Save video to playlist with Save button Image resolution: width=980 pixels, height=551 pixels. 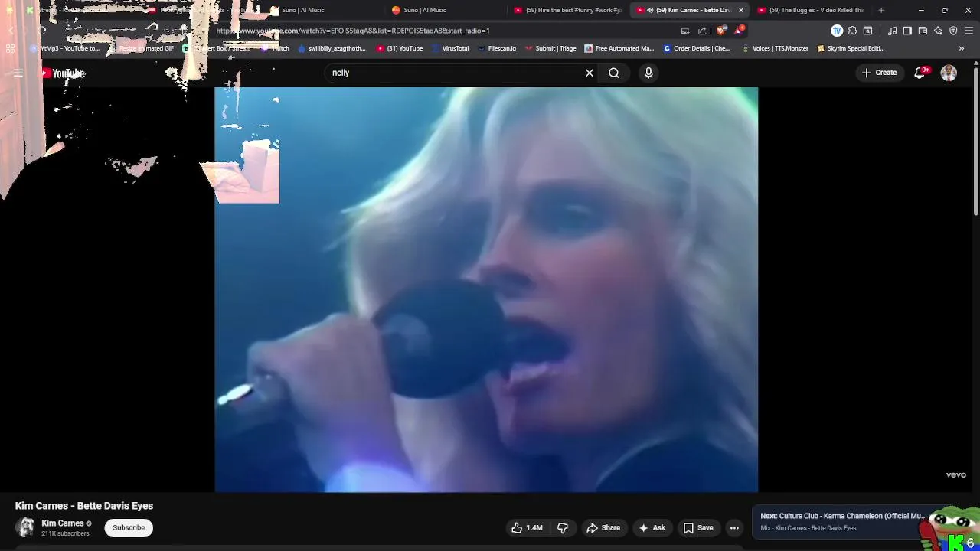(697, 527)
